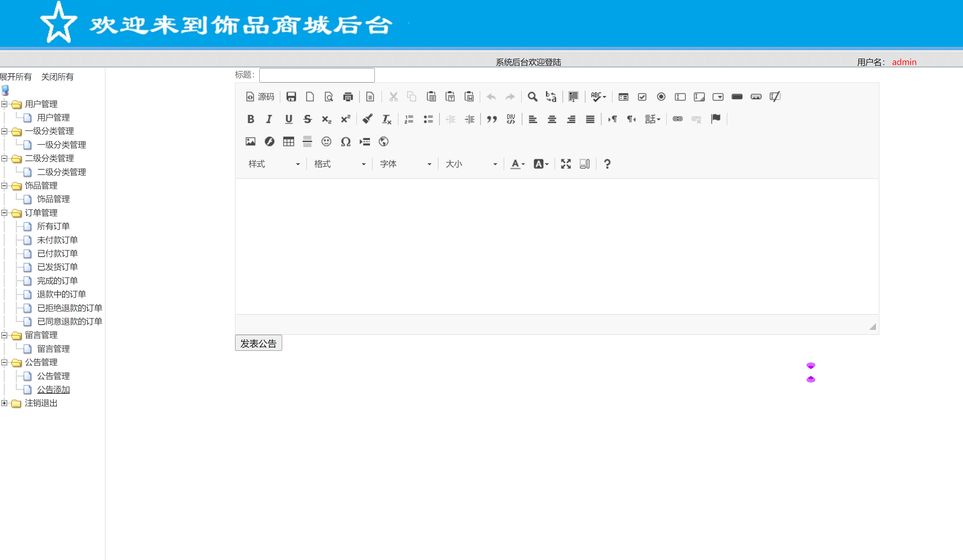
Task: Toggle underline formatting
Action: tap(288, 119)
